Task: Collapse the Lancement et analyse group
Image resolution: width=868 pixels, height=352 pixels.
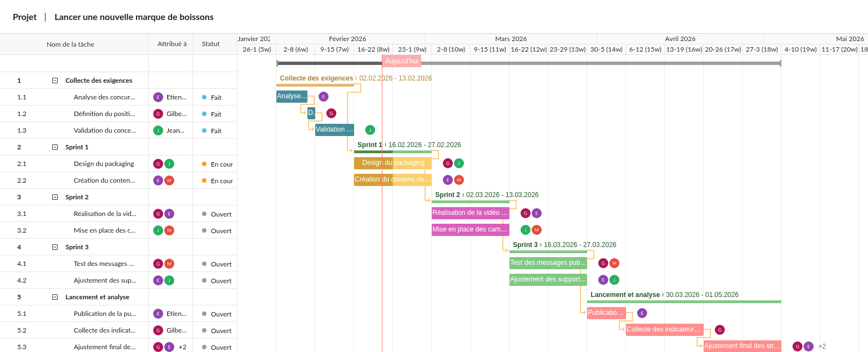Action: (x=55, y=297)
